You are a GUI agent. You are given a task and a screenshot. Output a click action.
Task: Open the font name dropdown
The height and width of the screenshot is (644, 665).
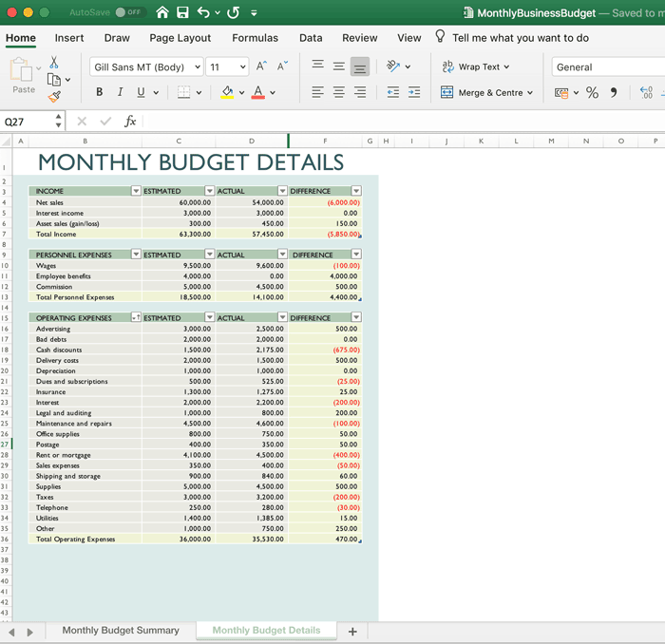coord(198,67)
